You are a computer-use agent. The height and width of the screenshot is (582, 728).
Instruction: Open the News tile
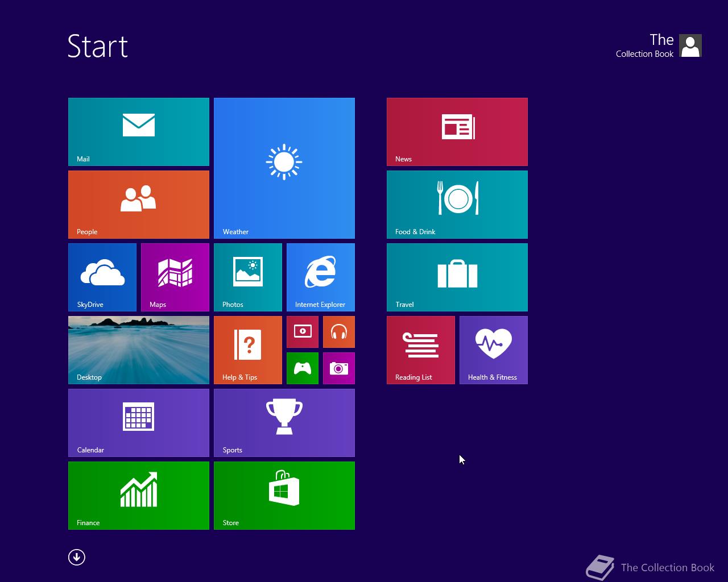tap(457, 132)
